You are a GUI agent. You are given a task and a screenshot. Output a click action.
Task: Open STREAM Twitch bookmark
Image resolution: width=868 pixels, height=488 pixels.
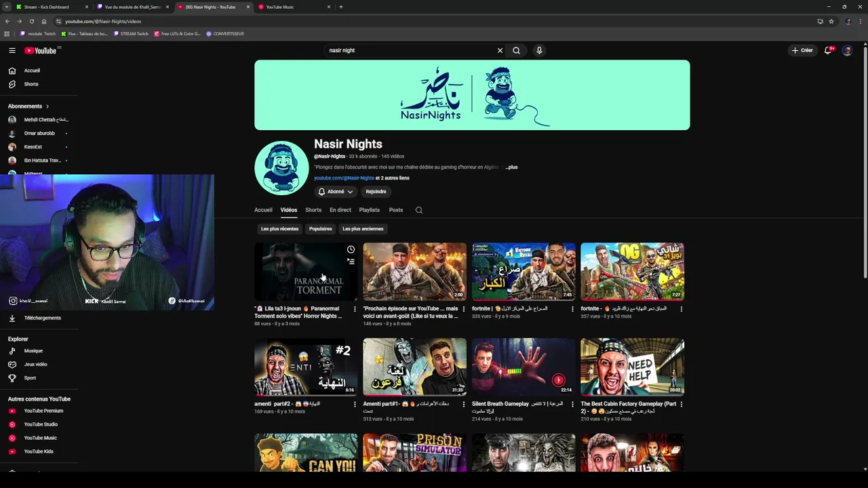(x=131, y=33)
